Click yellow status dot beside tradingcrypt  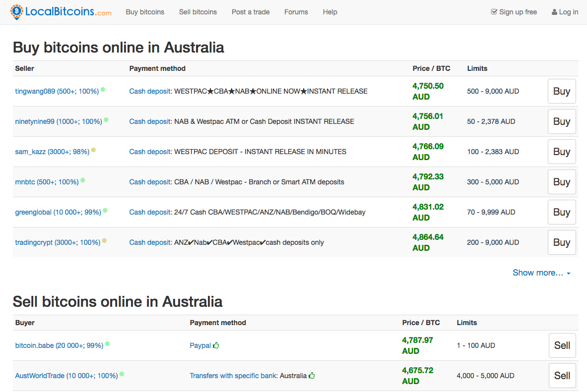104,241
